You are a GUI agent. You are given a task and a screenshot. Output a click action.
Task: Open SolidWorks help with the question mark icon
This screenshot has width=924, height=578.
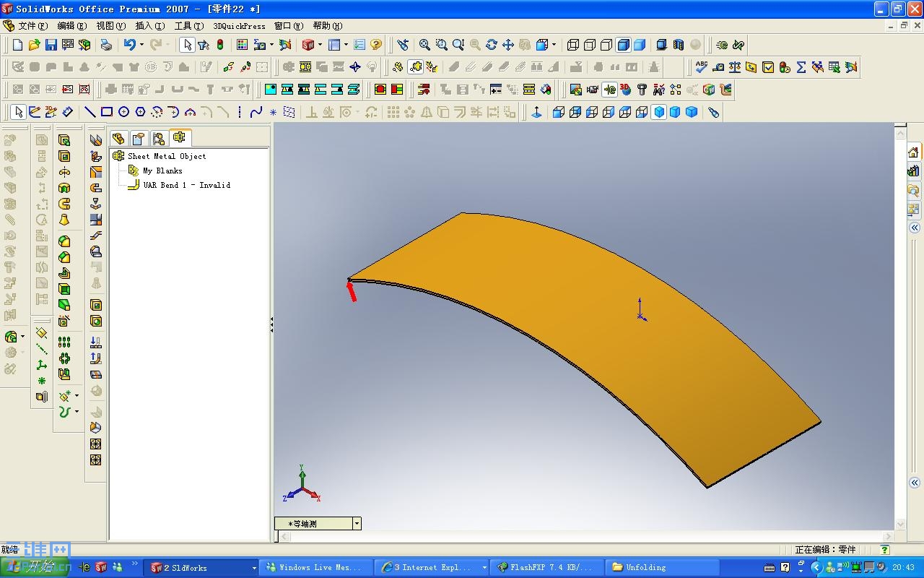375,45
